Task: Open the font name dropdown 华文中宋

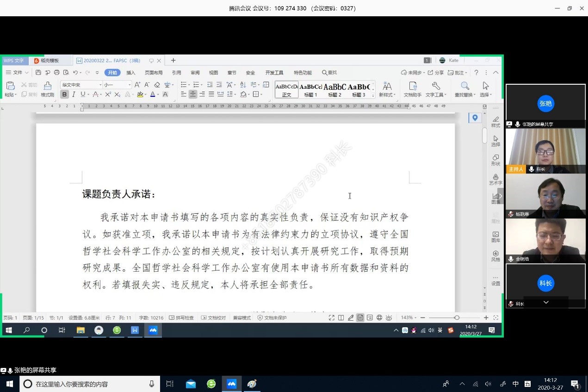Action: pos(81,85)
